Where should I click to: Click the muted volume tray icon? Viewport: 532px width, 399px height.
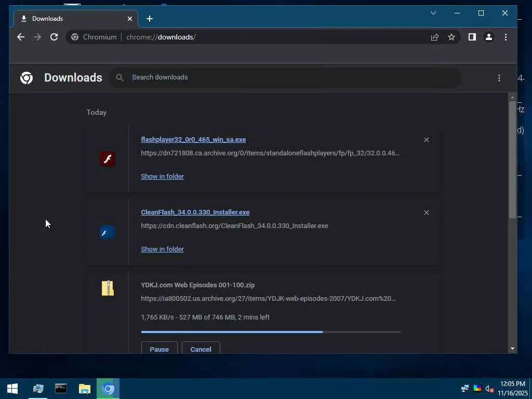click(489, 389)
